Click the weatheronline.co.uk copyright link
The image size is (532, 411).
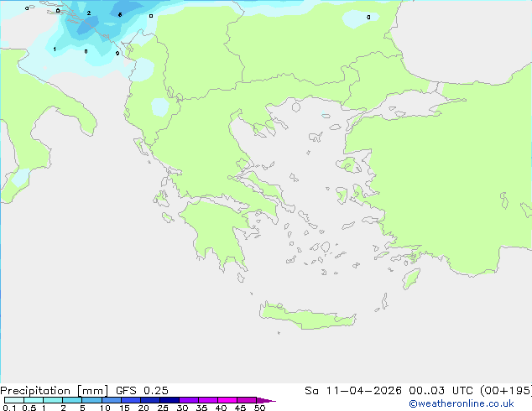click(x=462, y=403)
